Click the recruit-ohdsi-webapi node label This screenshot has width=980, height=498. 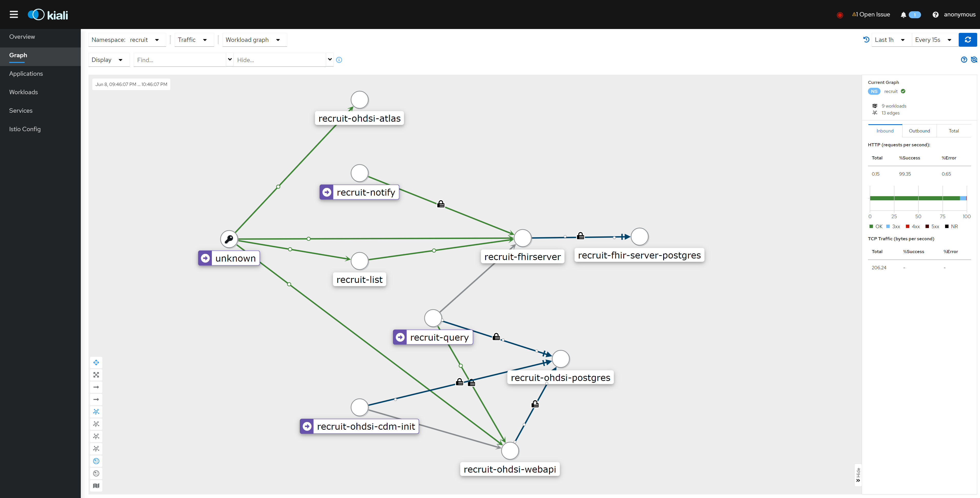(x=509, y=469)
